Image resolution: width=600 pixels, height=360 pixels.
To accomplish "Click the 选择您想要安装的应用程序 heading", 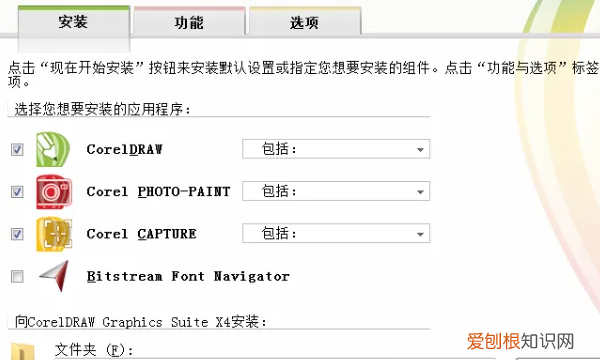I will tap(102, 109).
